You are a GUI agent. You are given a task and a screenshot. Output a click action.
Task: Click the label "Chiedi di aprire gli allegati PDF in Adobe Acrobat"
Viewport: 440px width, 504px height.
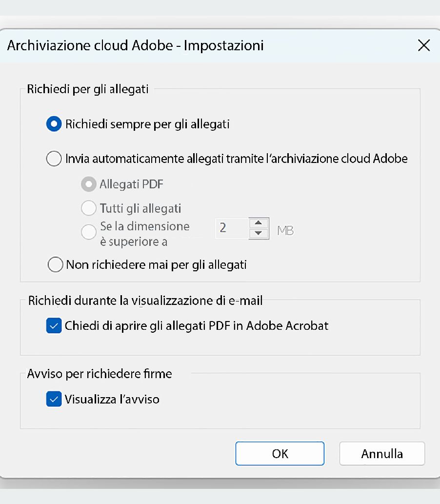click(x=197, y=325)
